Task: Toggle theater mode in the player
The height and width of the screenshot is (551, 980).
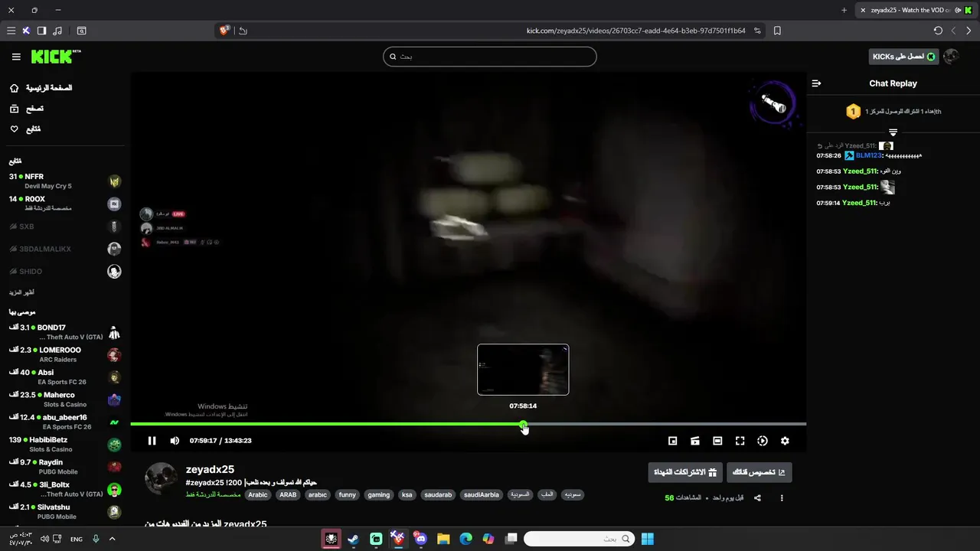Action: coord(717,441)
